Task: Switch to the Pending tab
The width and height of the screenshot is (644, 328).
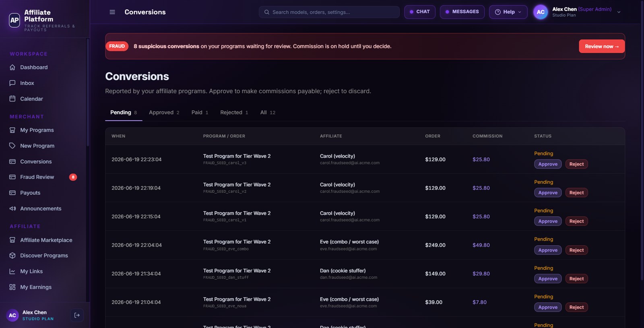Action: pos(124,112)
